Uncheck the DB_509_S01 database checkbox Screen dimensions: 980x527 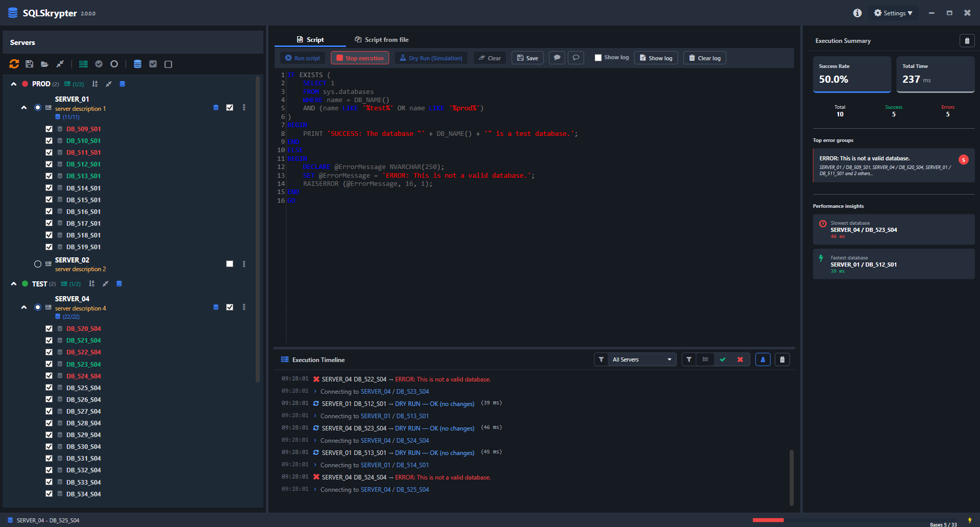pyautogui.click(x=49, y=129)
